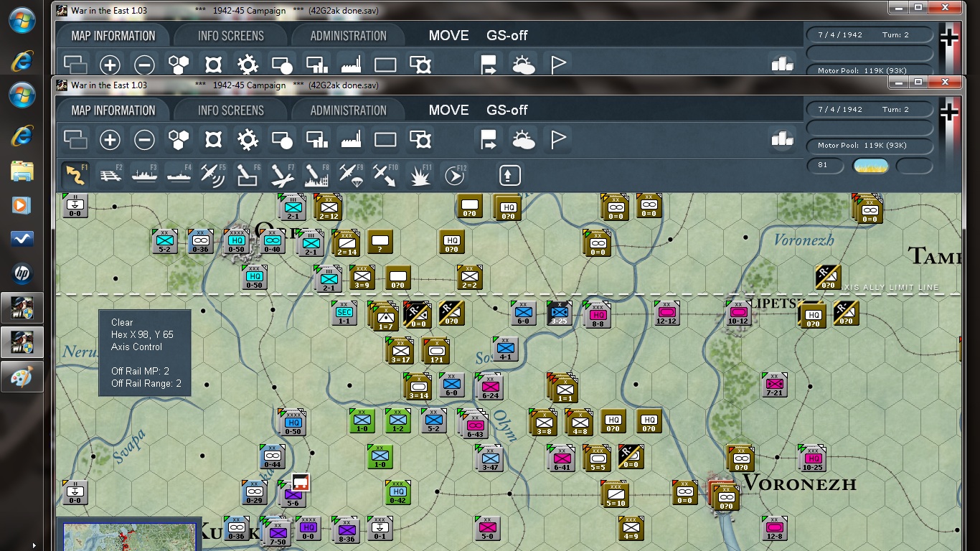
Task: Click overlapping rectangles icon in the front window
Action: coord(75,139)
